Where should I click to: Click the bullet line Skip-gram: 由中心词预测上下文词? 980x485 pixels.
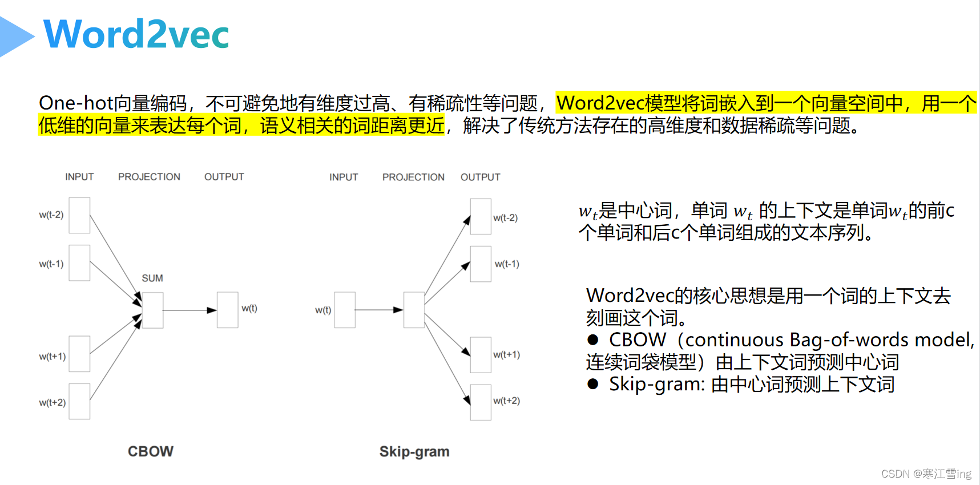click(741, 385)
